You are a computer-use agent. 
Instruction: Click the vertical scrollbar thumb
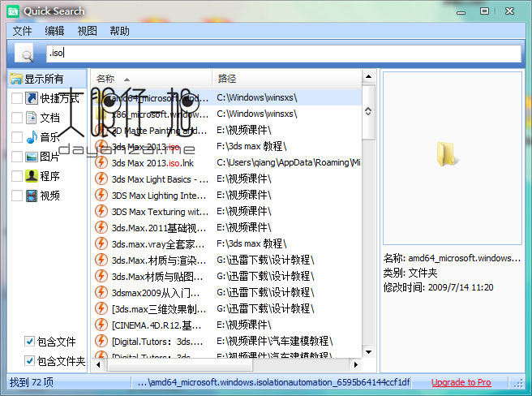(368, 112)
